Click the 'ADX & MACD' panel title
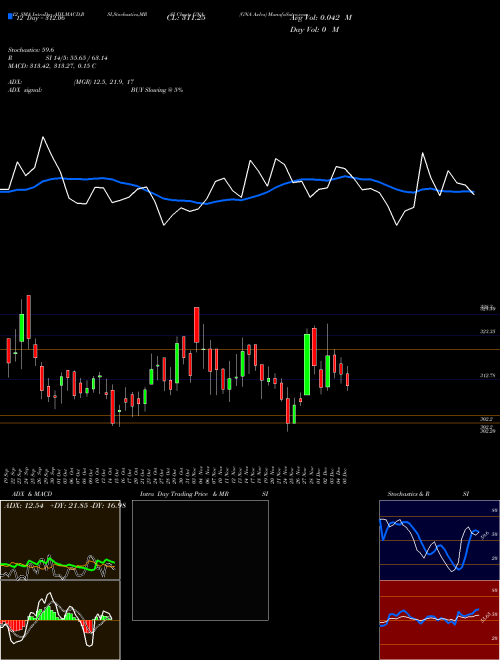Viewport: 500px width, 660px height. coord(32,494)
